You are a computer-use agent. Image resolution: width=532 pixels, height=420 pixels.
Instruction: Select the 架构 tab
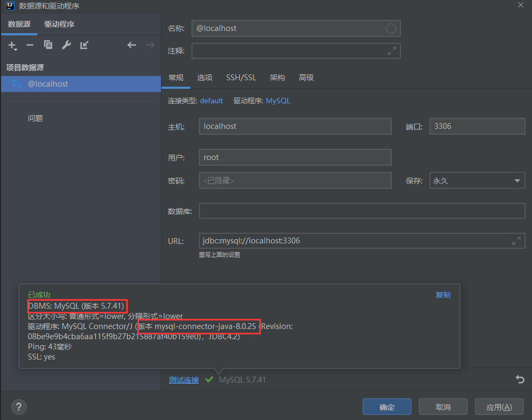click(277, 77)
